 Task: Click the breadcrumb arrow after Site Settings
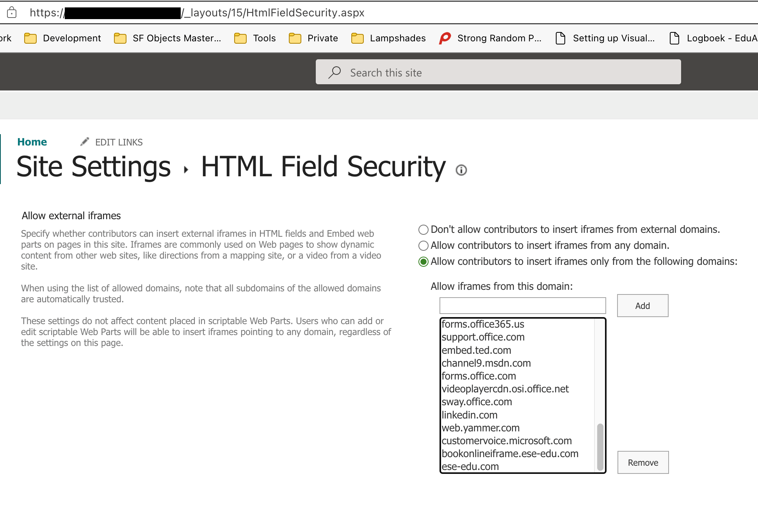pyautogui.click(x=186, y=170)
